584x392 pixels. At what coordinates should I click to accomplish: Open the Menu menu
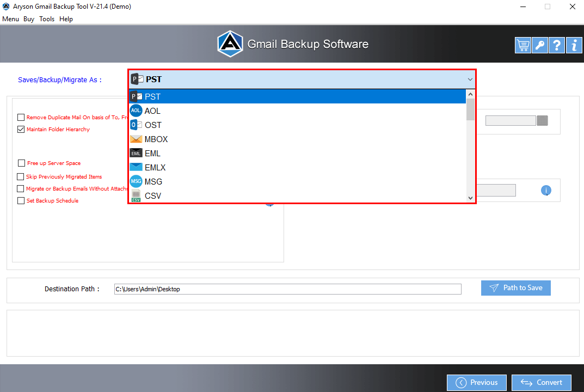(10, 19)
